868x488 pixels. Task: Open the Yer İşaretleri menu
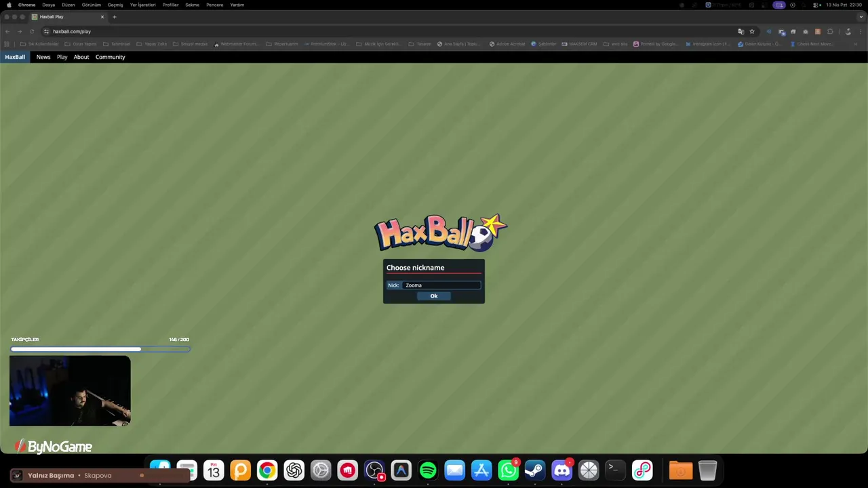tap(143, 5)
